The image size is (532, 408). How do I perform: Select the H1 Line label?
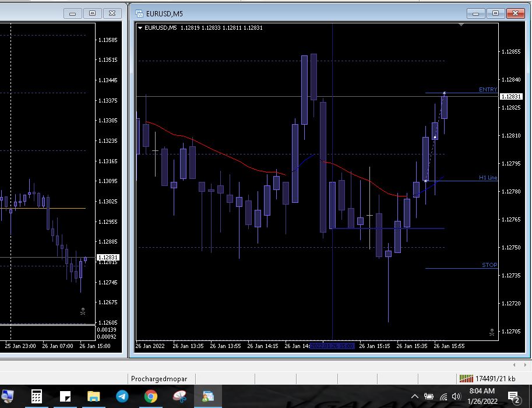pyautogui.click(x=488, y=178)
